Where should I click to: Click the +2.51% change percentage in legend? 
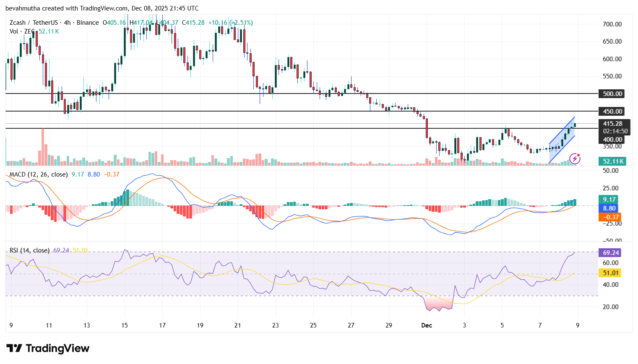click(x=240, y=22)
